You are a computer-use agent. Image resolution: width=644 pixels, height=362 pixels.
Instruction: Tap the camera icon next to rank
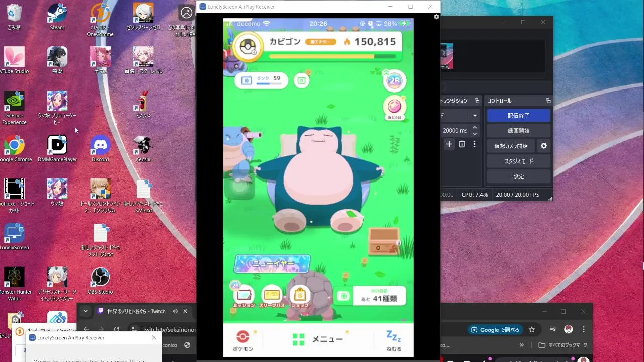(x=301, y=80)
